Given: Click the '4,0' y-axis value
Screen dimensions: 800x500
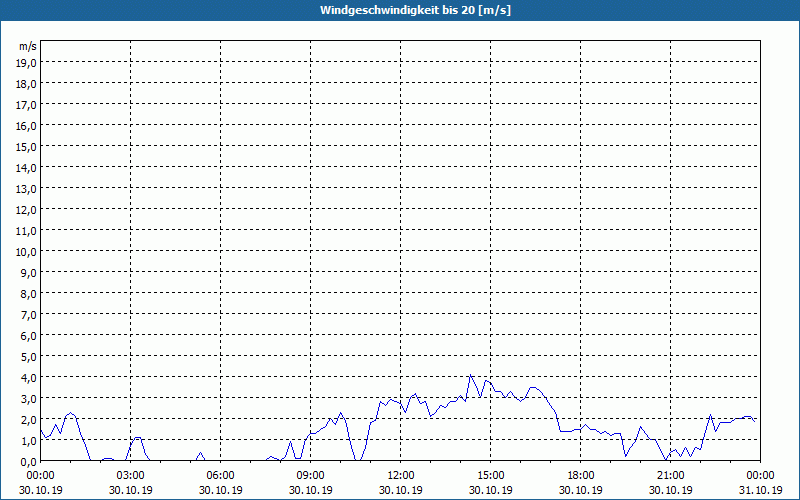Looking at the screenshot, I should pos(29,378).
